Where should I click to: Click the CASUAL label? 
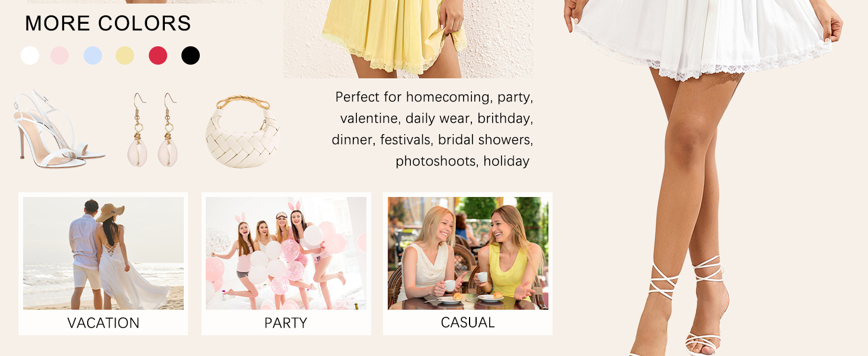pos(468,322)
